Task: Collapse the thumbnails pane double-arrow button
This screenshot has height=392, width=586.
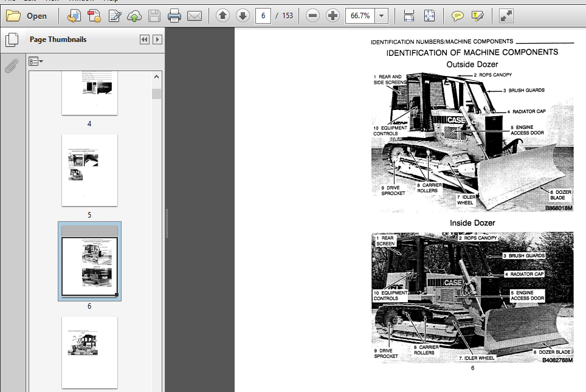Action: point(145,40)
